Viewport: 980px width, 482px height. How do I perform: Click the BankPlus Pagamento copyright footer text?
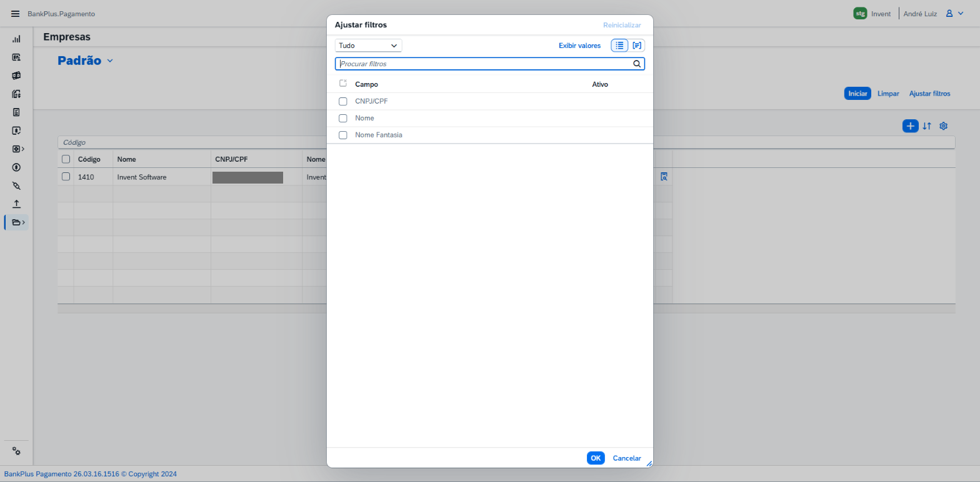coord(91,474)
